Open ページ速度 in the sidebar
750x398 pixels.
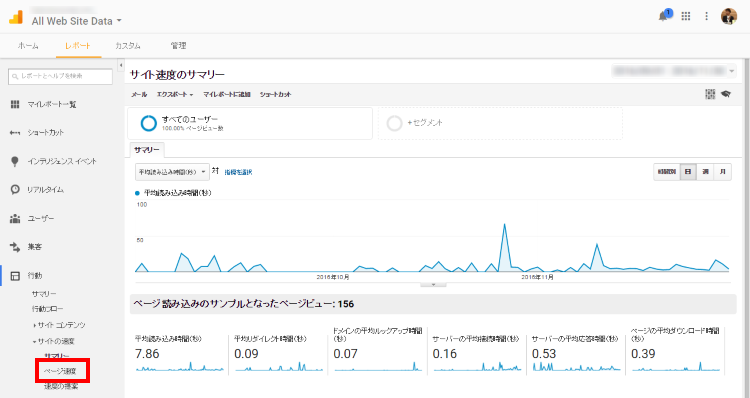click(x=60, y=371)
